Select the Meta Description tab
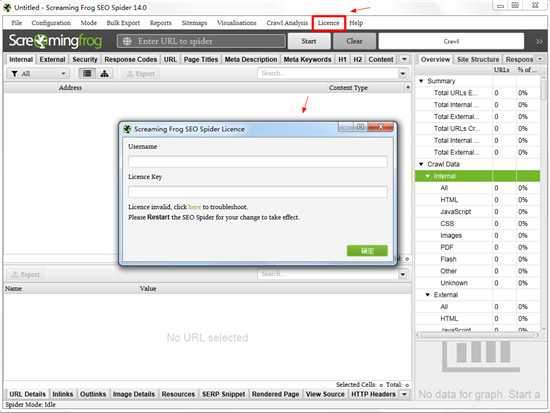Viewport: 550px width, 413px height. [x=251, y=59]
